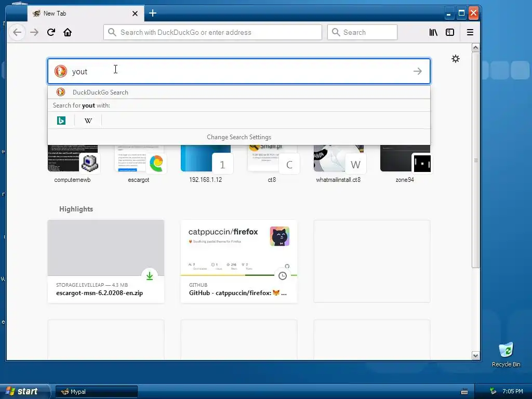The image size is (532, 399).
Task: Open the GitHub catppuccin/firefox highlight card
Action: (239, 261)
